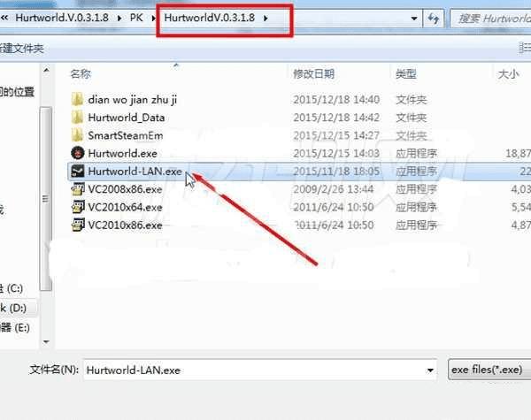Expand the address bar history dropdown
Viewport: 531px width, 420px height.
(414, 19)
